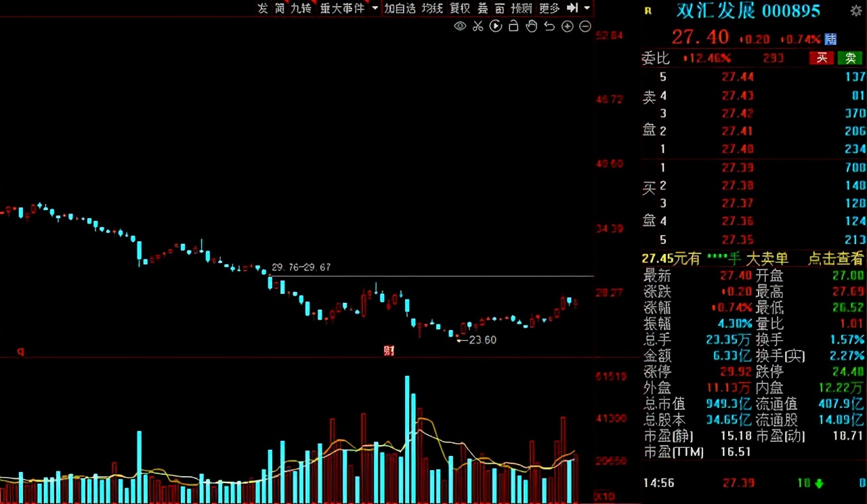The height and width of the screenshot is (504, 867).
Task: Click the 23.60 low price label on chart
Action: 482,340
